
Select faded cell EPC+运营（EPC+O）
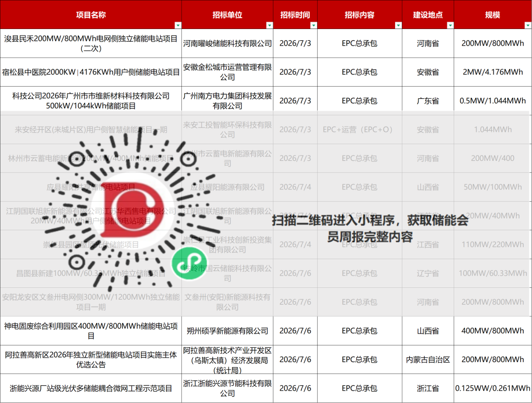click(x=360, y=129)
